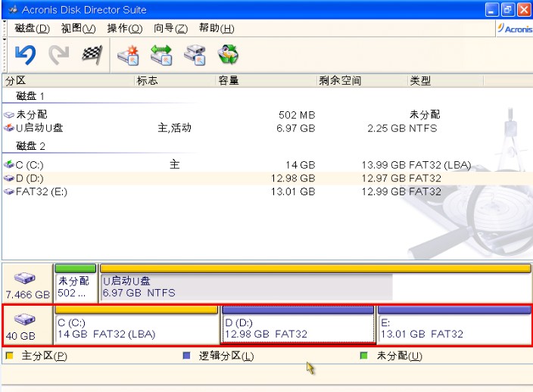Click the Copy Partition wizard icon
This screenshot has height=392, width=533.
click(195, 54)
